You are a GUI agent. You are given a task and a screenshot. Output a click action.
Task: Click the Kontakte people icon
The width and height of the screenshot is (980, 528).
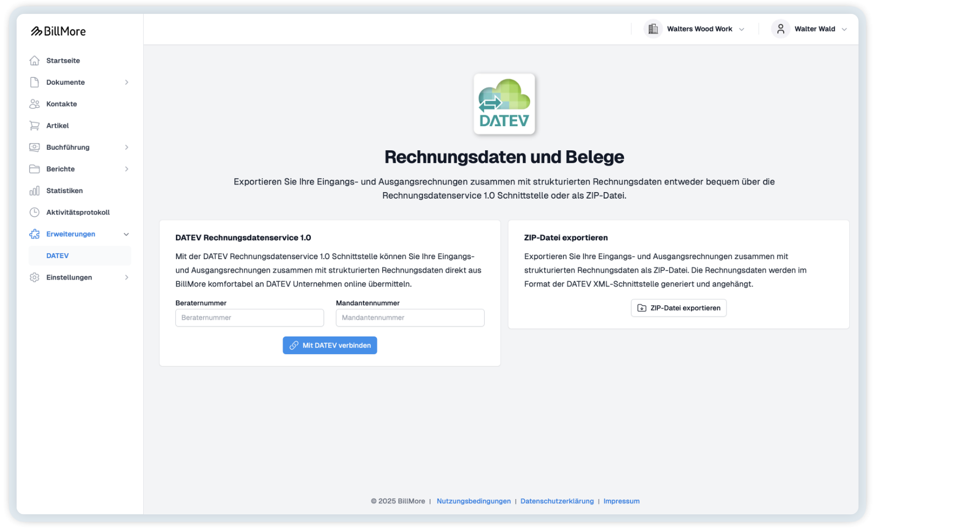(x=35, y=104)
